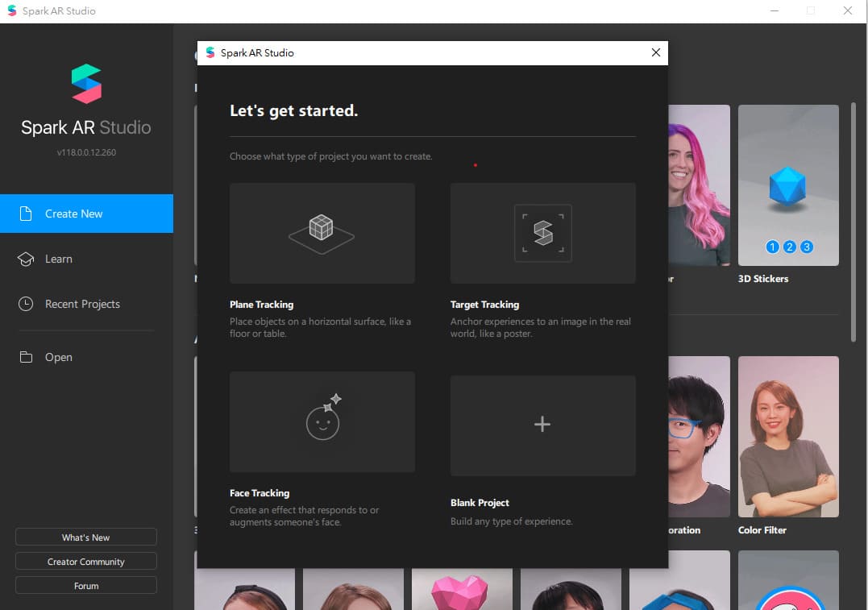The height and width of the screenshot is (610, 868).
Task: Select the Create New menu item
Action: coord(86,214)
